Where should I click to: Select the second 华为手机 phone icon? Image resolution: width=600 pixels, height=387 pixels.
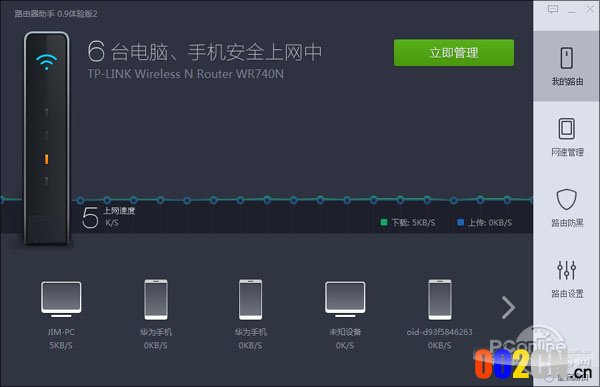[251, 299]
